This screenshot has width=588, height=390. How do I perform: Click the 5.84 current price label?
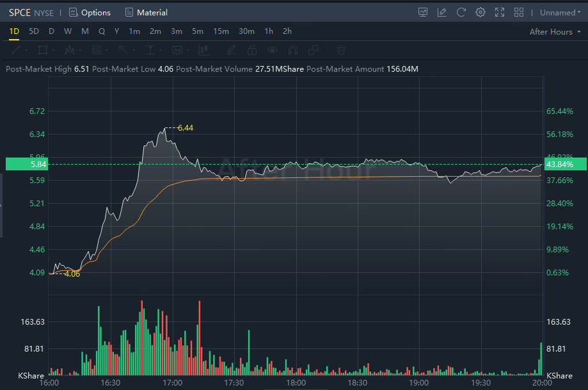[x=27, y=165]
